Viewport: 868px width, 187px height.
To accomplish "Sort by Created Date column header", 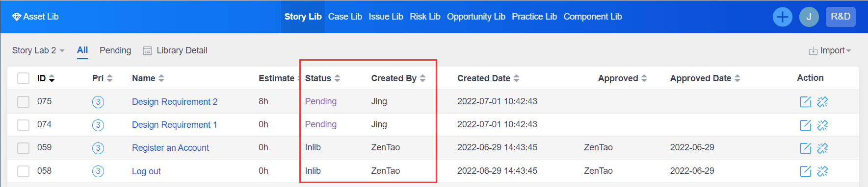I will (x=488, y=78).
